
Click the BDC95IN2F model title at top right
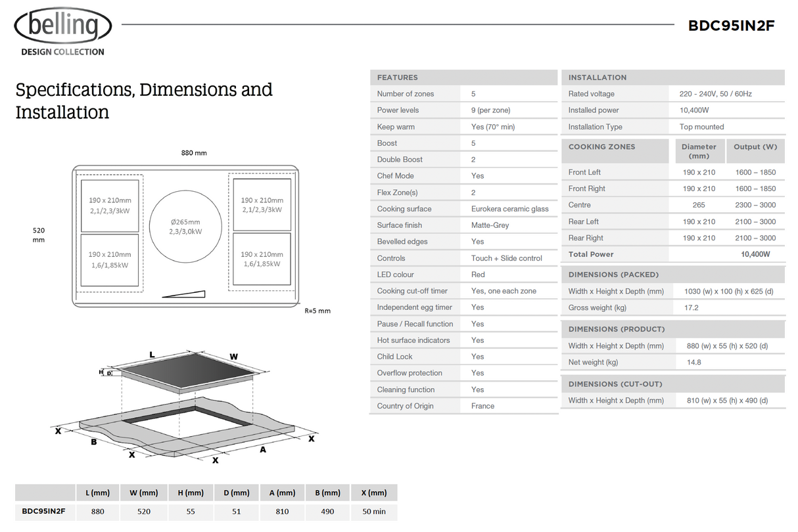(731, 26)
